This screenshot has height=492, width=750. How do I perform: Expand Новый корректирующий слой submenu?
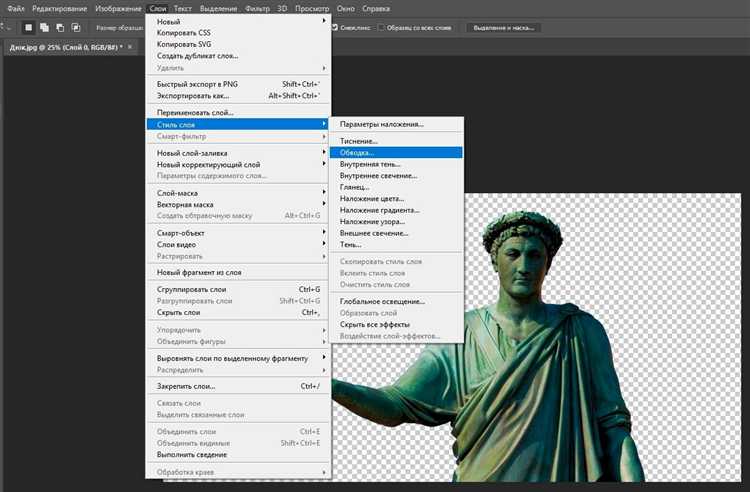point(238,164)
